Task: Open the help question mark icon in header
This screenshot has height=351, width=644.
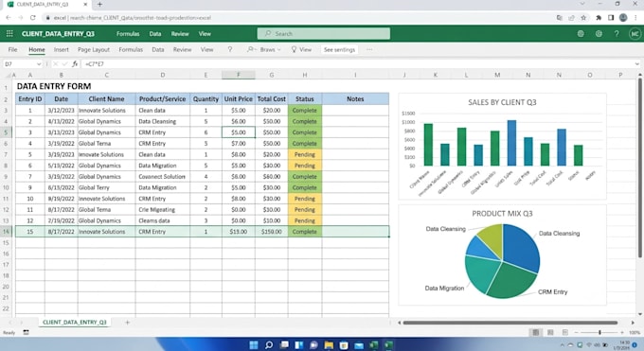Action: pyautogui.click(x=617, y=34)
